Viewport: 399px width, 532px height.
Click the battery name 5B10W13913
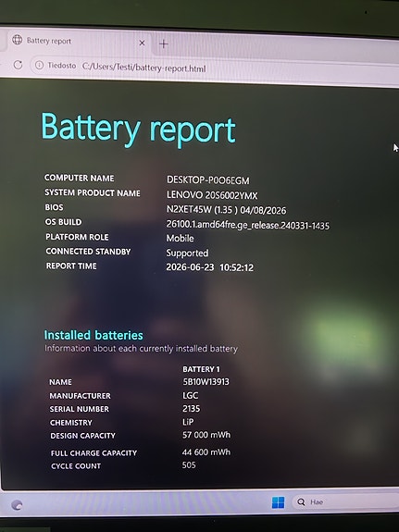(x=206, y=382)
